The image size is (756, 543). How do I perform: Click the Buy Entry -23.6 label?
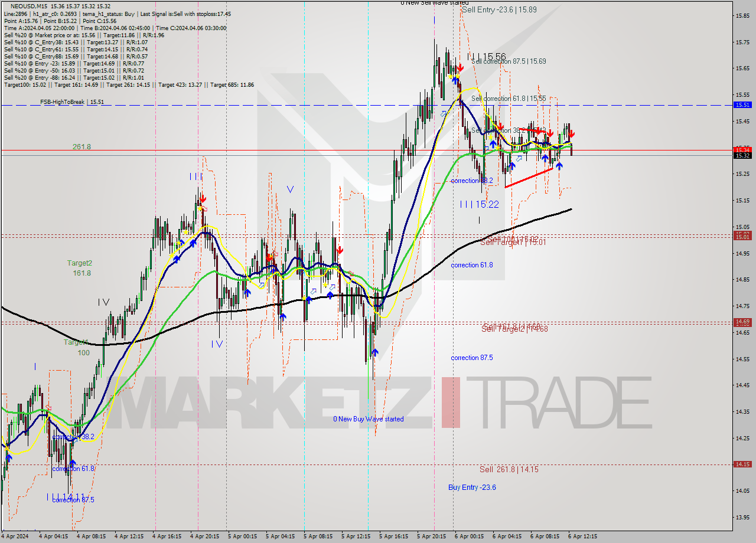[472, 487]
